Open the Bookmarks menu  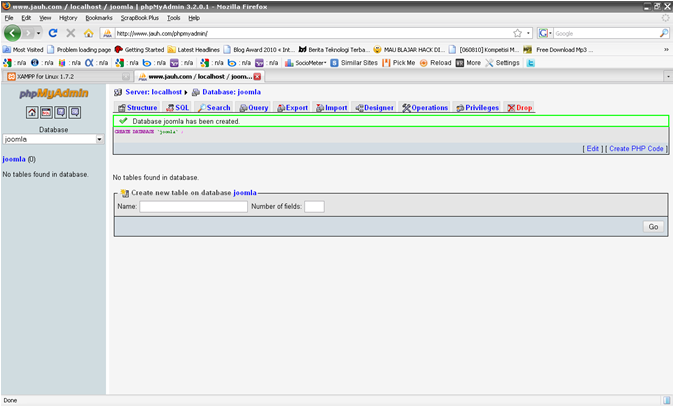click(99, 18)
